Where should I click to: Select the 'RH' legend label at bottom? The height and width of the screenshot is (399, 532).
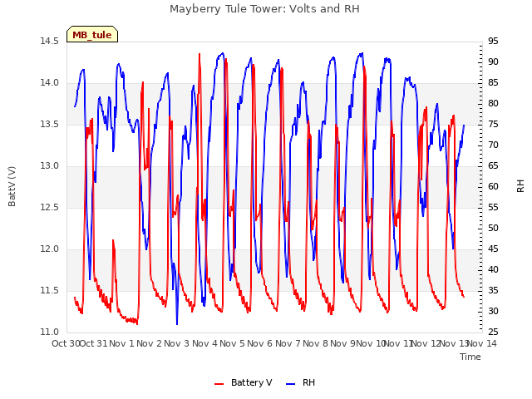point(308,382)
